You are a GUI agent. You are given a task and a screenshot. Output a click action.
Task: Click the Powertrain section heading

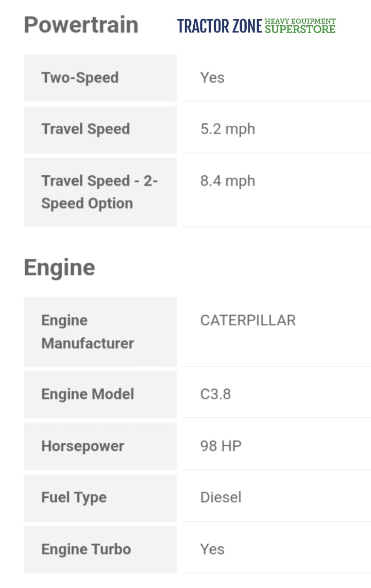[x=81, y=25]
